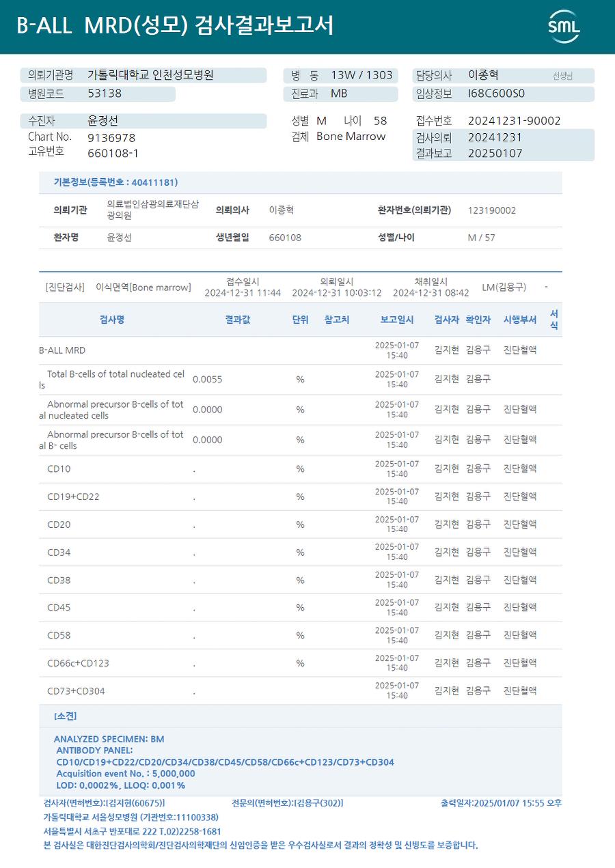This screenshot has height=868, width=615.
Task: Click the 참고치 column header
Action: [337, 320]
